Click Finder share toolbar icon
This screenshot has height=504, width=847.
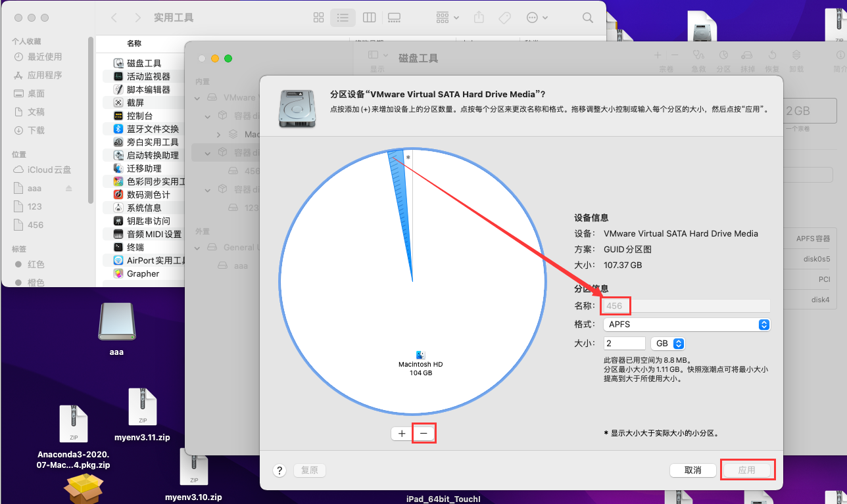point(479,18)
